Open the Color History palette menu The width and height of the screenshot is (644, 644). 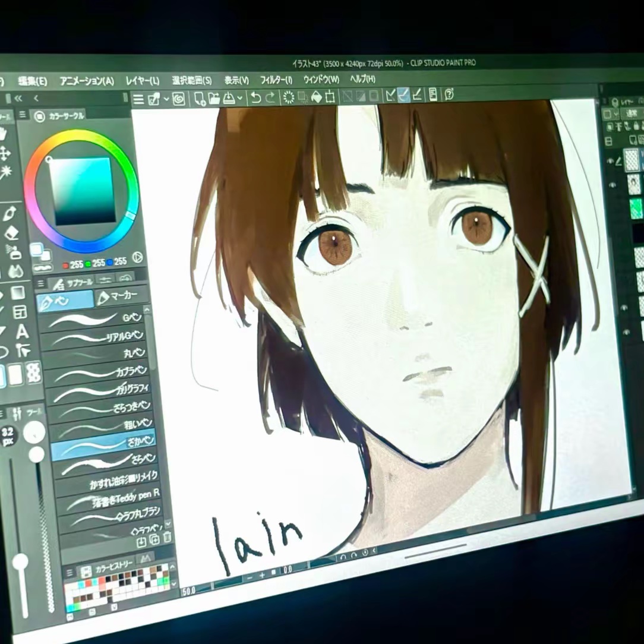(70, 573)
